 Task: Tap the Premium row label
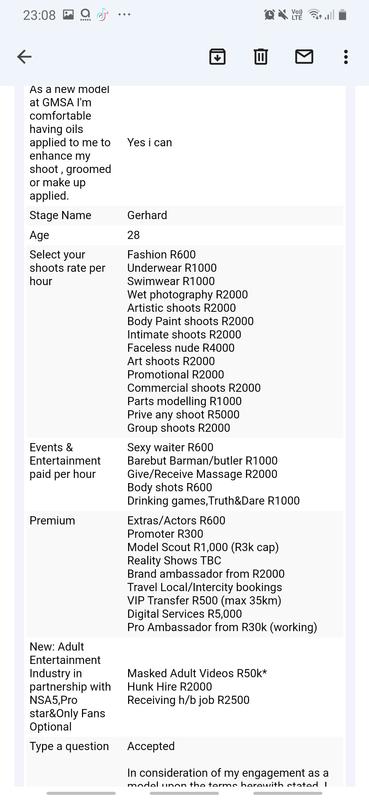point(52,520)
